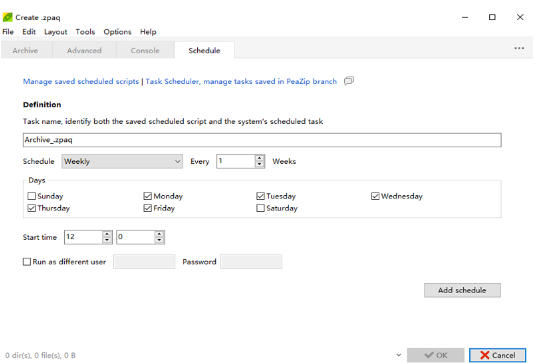The image size is (537, 363).
Task: Decrease the Every weeks value
Action: tap(260, 164)
